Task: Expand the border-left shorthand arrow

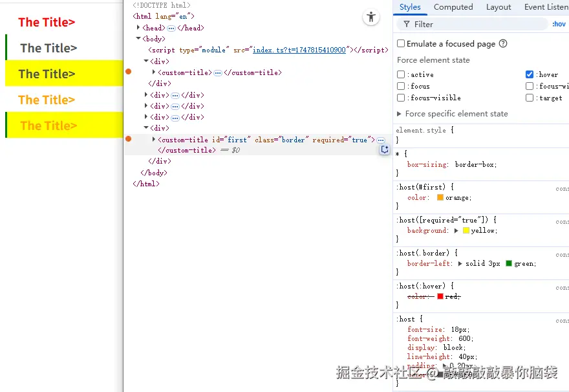Action: (x=460, y=263)
